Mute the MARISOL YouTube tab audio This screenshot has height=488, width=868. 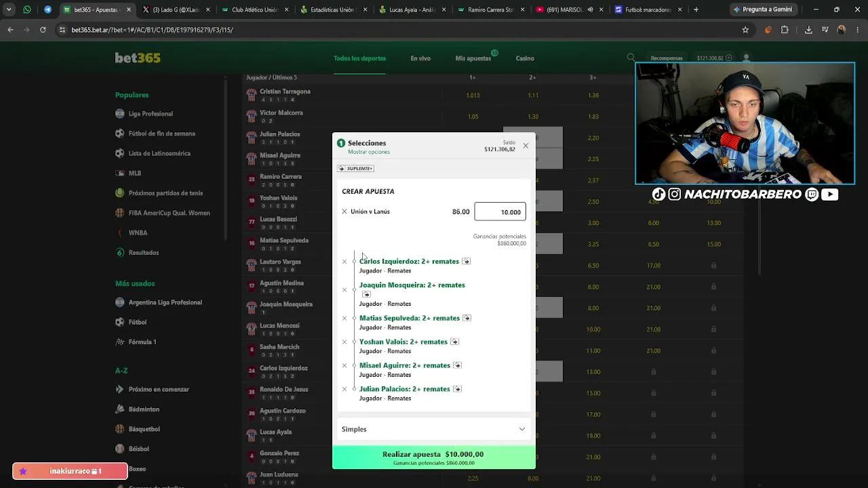(x=590, y=10)
